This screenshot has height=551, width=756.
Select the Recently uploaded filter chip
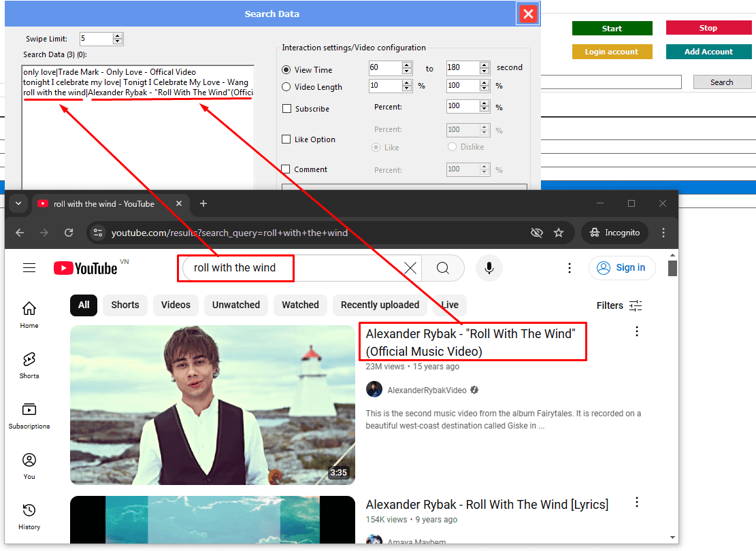coord(380,305)
